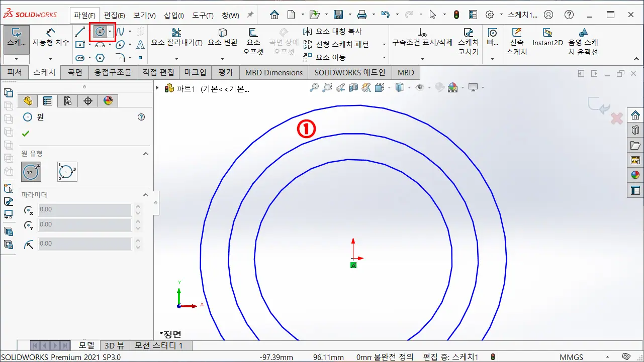Click the 요소 변환 convert entities tool
644x362 pixels.
click(x=223, y=38)
